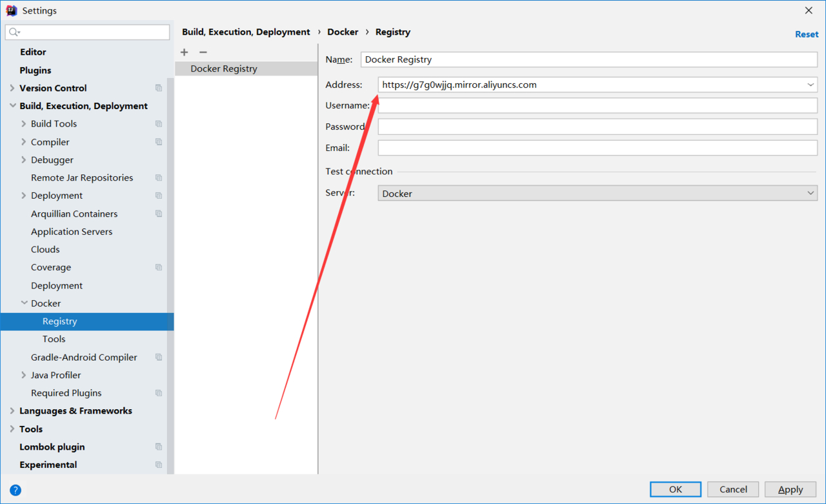
Task: Expand the Compiler settings node
Action: tap(24, 142)
